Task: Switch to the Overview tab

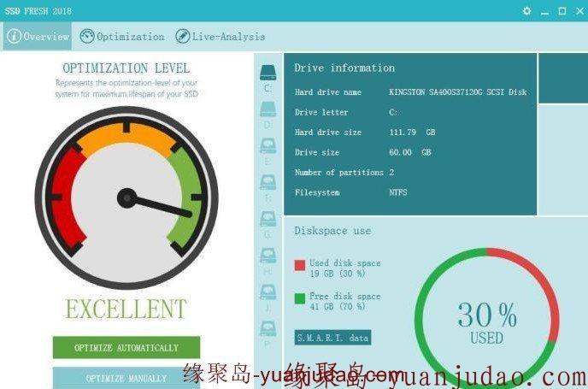Action: click(x=38, y=37)
